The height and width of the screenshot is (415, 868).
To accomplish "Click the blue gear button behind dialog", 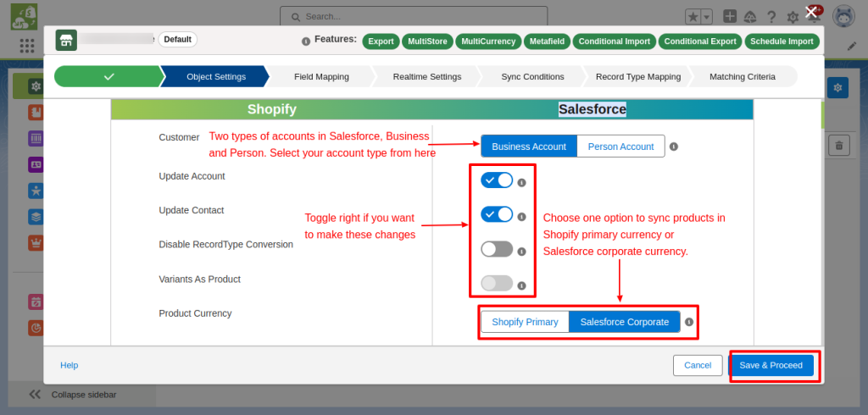I will [x=838, y=87].
